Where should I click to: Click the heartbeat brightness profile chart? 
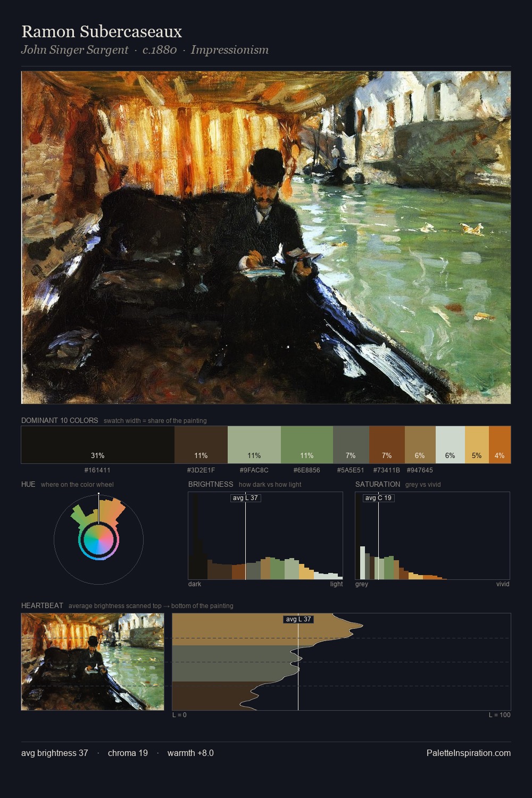pos(342,662)
